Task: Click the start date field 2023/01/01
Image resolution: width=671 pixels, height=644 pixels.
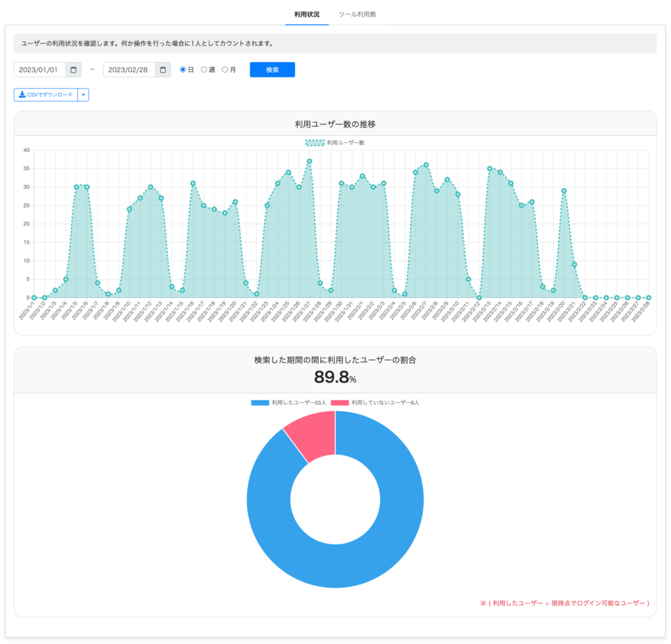Action: [x=39, y=69]
